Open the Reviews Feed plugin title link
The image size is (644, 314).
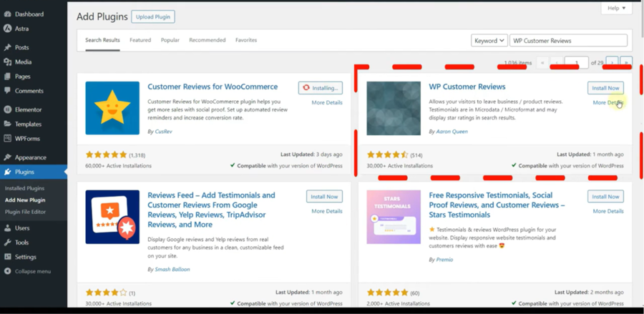pos(211,210)
